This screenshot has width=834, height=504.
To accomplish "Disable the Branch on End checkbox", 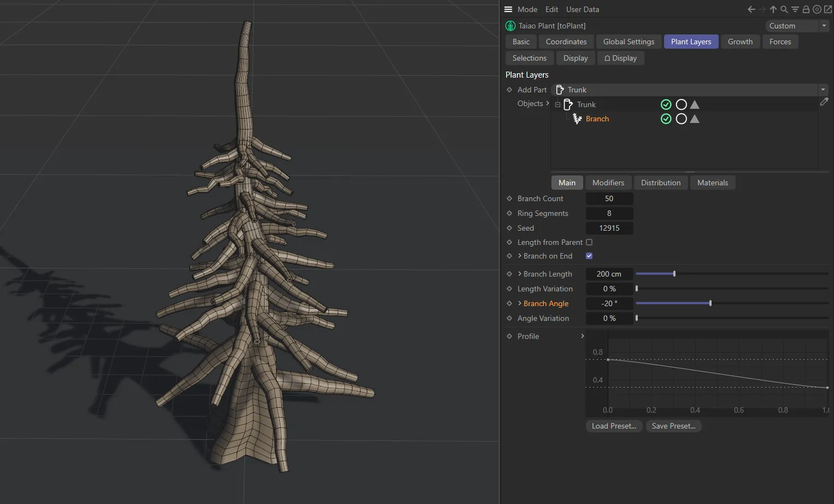I will point(589,255).
